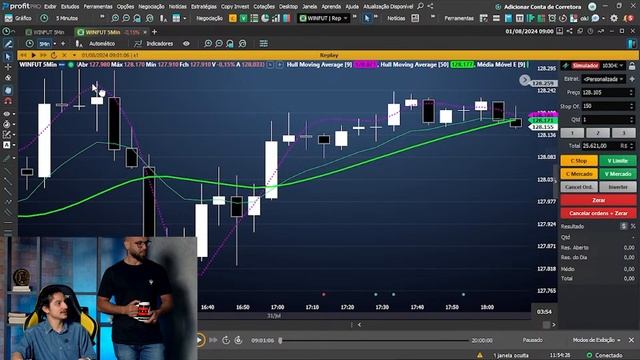Toggle the Simulador mode badge
The width and height of the screenshot is (640, 360).
(585, 66)
